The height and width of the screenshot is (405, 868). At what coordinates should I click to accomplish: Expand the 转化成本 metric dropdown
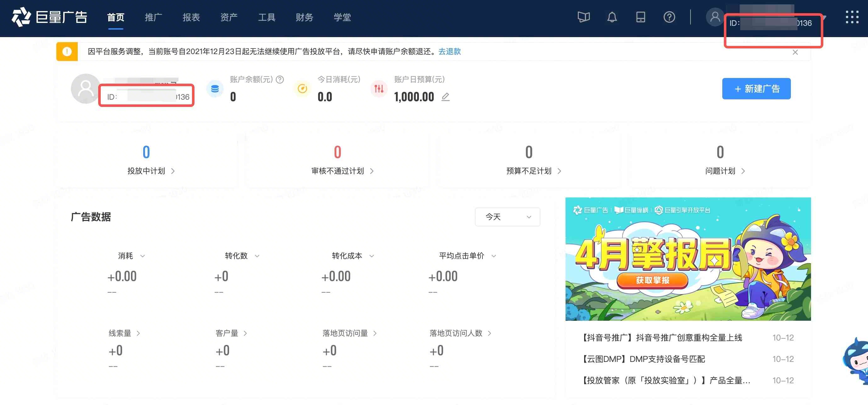(x=372, y=256)
